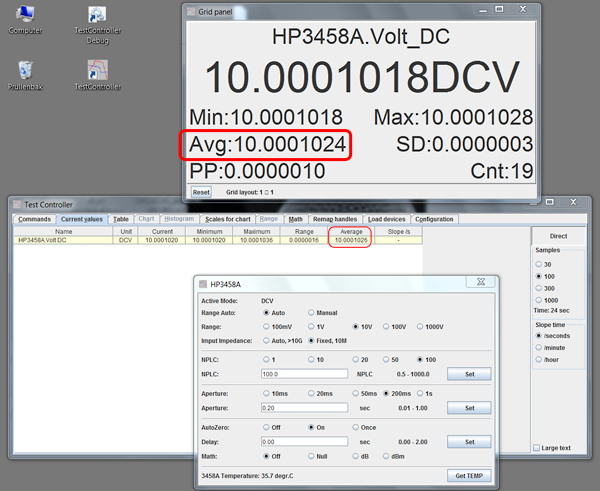Select NPLC 50 option
600x491 pixels.
(386, 359)
